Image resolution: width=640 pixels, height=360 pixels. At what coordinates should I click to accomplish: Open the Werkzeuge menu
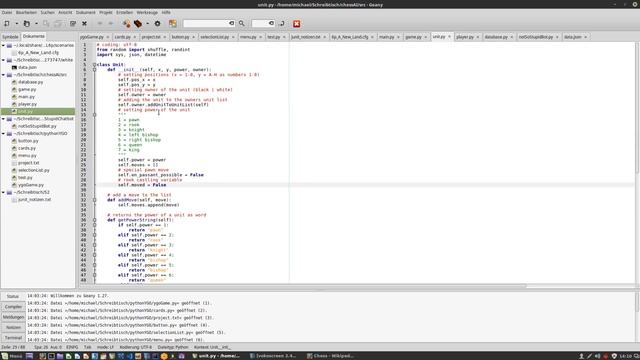(147, 13)
